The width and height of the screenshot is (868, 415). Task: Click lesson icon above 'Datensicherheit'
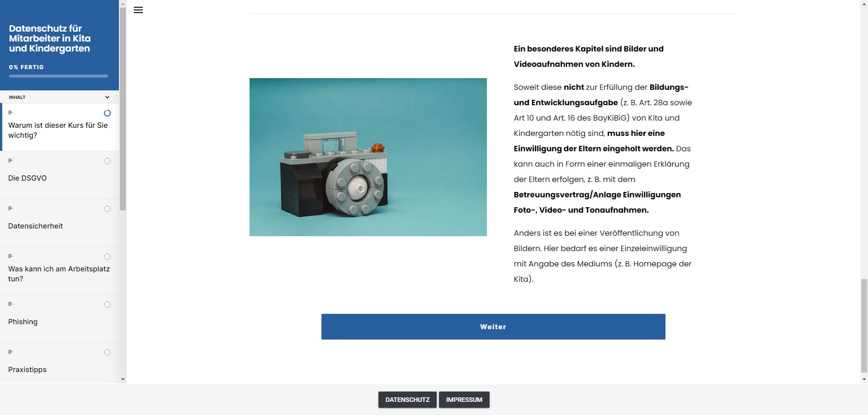click(10, 208)
